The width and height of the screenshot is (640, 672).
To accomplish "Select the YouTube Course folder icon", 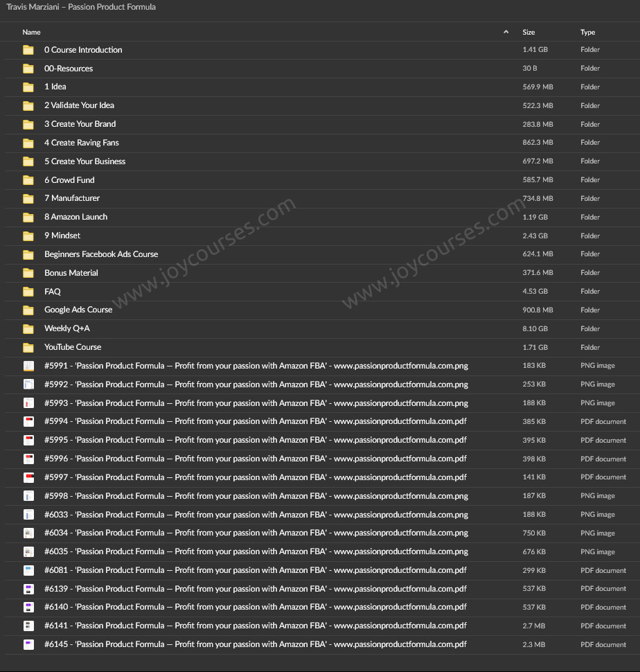I will pos(28,348).
